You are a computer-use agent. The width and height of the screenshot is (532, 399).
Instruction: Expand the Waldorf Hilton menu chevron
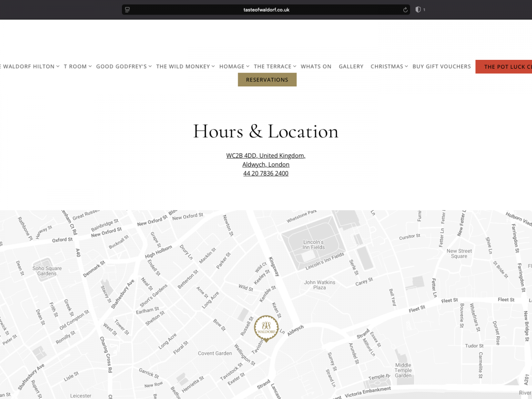coord(58,66)
